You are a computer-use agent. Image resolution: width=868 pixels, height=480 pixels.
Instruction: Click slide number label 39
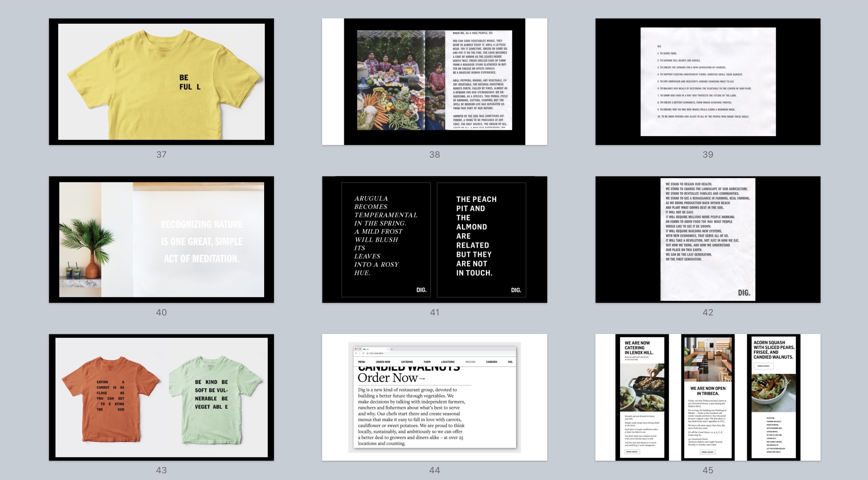(x=708, y=154)
